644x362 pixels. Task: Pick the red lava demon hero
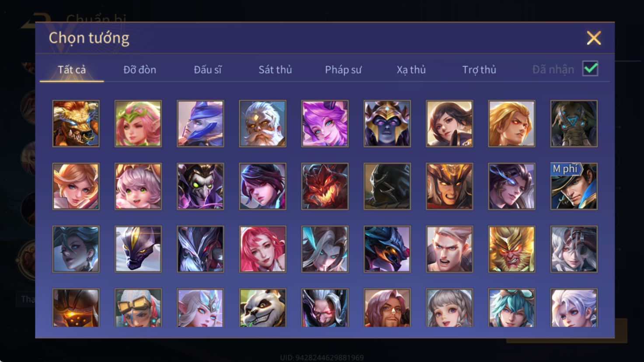pyautogui.click(x=325, y=186)
